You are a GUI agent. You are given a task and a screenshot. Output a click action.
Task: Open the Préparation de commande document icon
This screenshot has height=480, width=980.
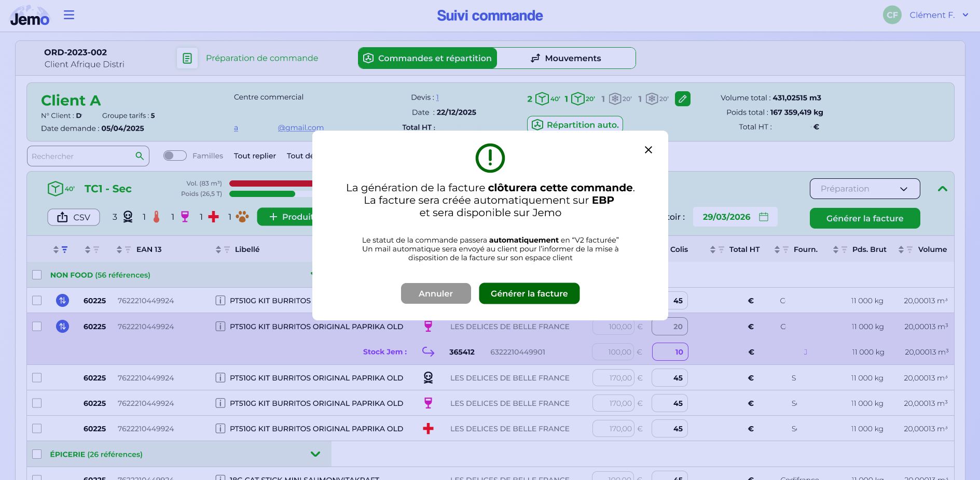coord(187,58)
